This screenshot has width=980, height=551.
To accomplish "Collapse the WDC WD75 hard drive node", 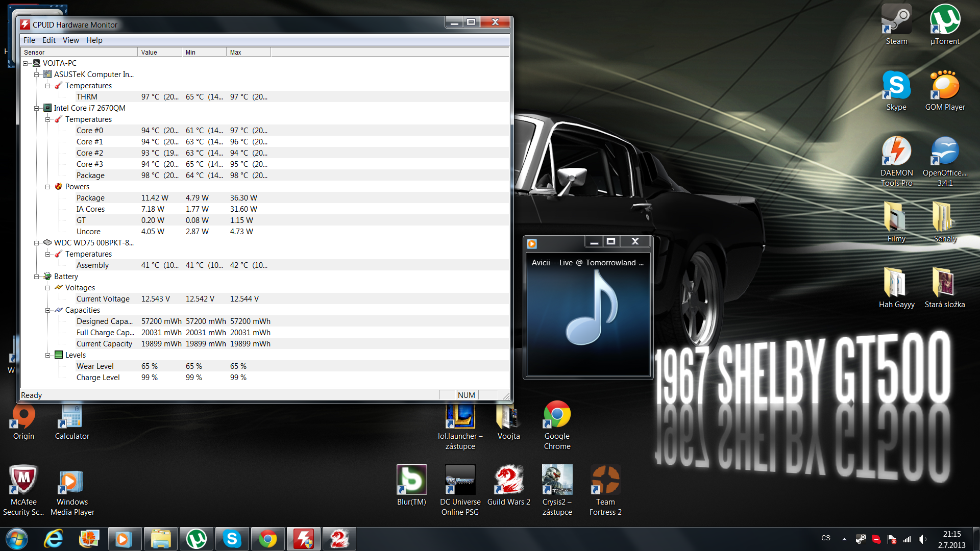I will coord(36,243).
